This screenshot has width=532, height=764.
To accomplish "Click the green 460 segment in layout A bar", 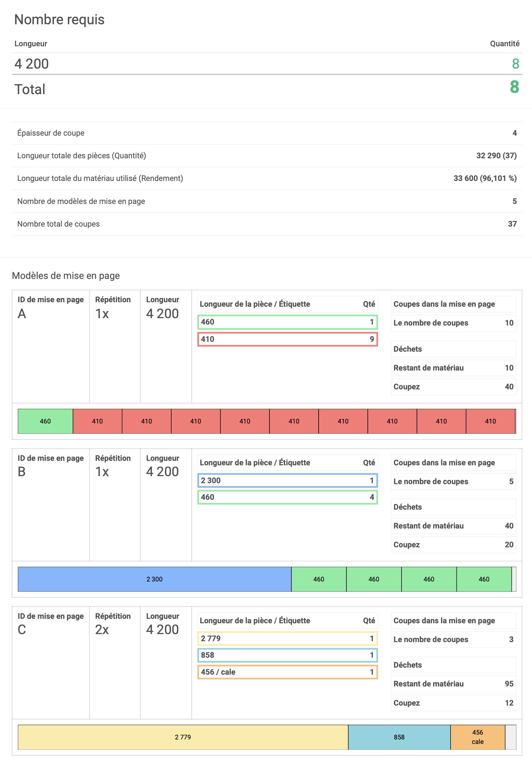I will pos(45,421).
